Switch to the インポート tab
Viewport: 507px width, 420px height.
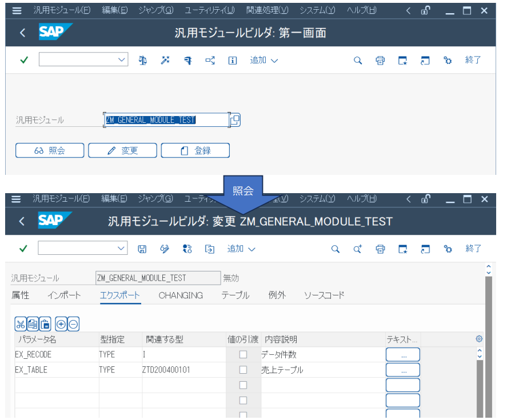(x=64, y=295)
